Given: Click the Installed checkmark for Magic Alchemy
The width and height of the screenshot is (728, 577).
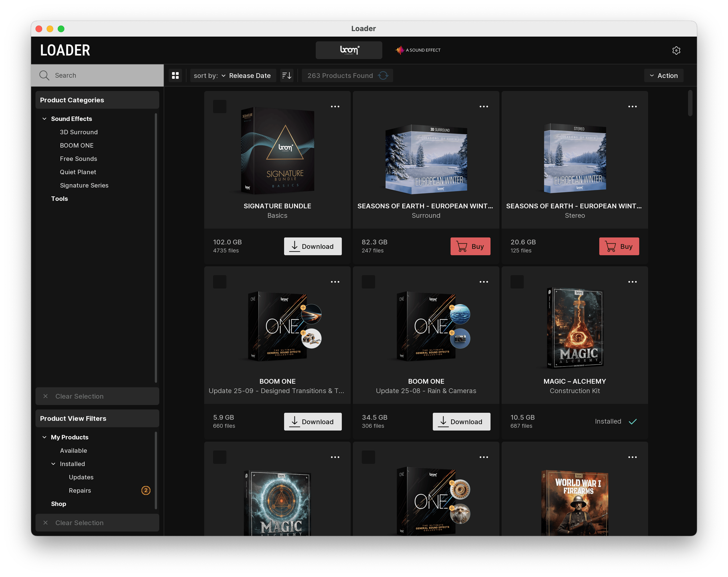Looking at the screenshot, I should pyautogui.click(x=633, y=421).
